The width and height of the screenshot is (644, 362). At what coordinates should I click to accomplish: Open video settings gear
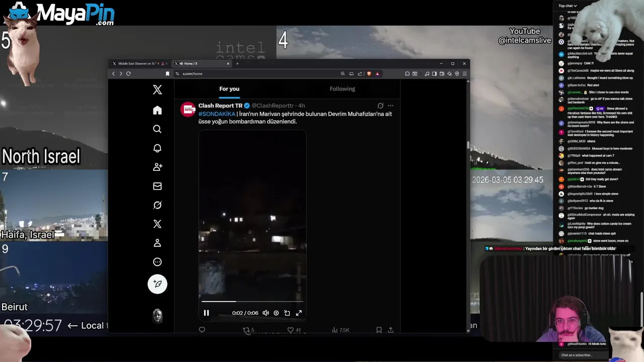click(276, 313)
